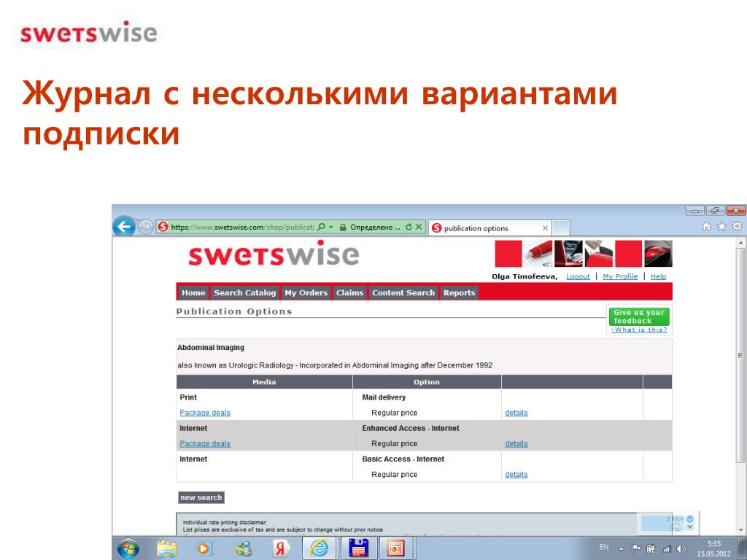Click the What is this? link
Screen dimensions: 747x560
click(639, 330)
